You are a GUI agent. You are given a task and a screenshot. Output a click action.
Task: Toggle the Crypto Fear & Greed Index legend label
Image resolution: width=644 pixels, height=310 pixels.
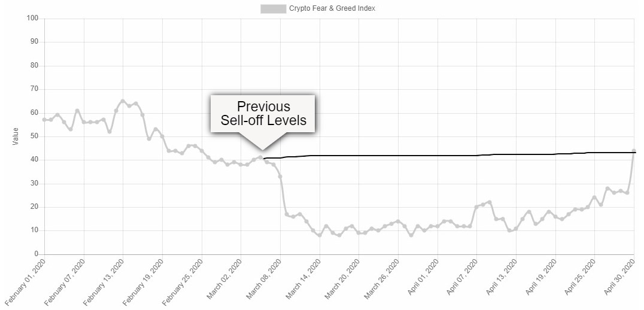332,8
